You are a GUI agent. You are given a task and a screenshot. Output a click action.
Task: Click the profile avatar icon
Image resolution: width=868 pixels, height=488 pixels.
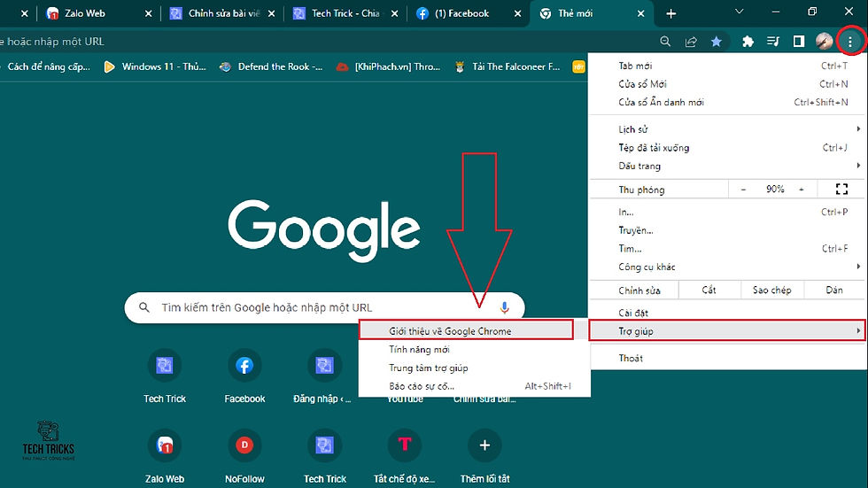(x=824, y=41)
